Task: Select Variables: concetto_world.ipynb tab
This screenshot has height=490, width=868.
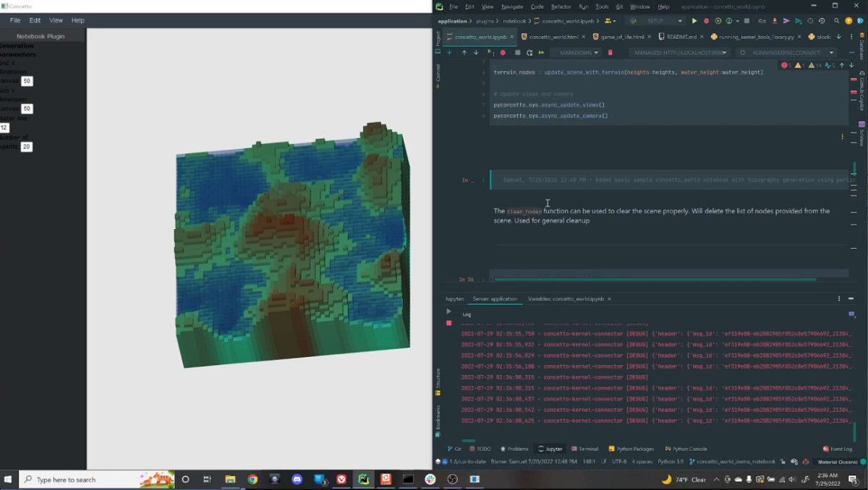Action: (x=566, y=298)
